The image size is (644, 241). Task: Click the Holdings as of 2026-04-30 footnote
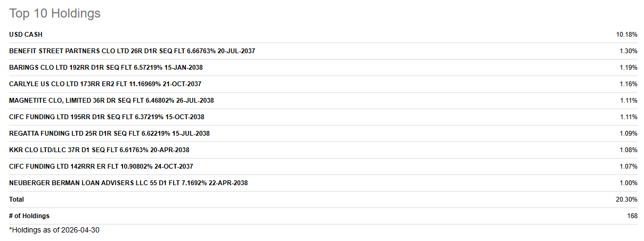coord(54,230)
